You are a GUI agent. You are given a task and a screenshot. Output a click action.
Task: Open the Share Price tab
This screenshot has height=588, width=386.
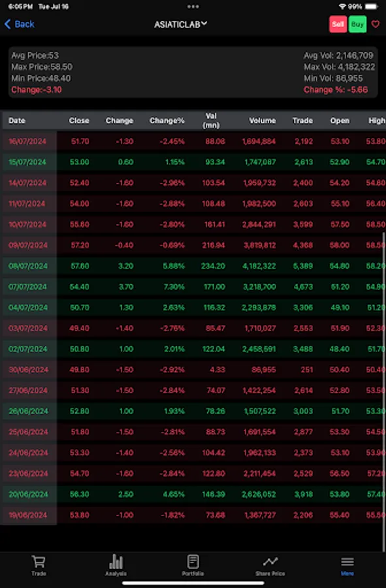pos(270,566)
